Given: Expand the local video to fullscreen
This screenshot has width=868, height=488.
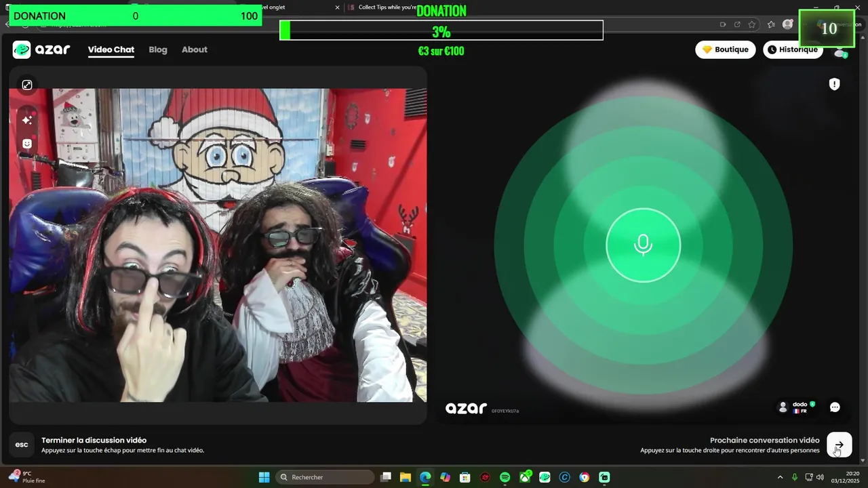Looking at the screenshot, I should click(x=27, y=85).
